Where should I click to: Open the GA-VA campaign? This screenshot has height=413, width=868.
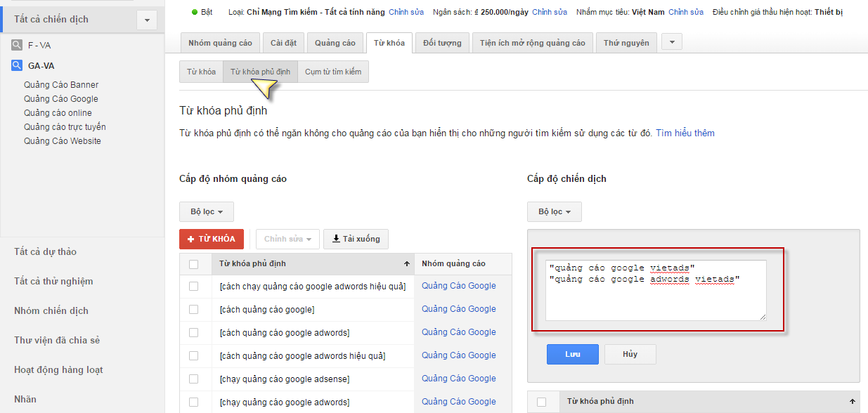tap(41, 65)
